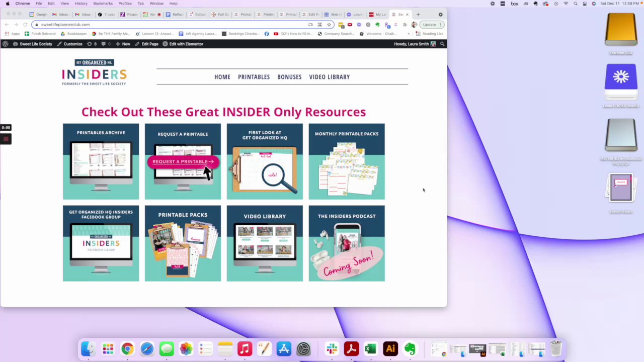
Task: Click Customize in WordPress admin bar
Action: point(70,44)
